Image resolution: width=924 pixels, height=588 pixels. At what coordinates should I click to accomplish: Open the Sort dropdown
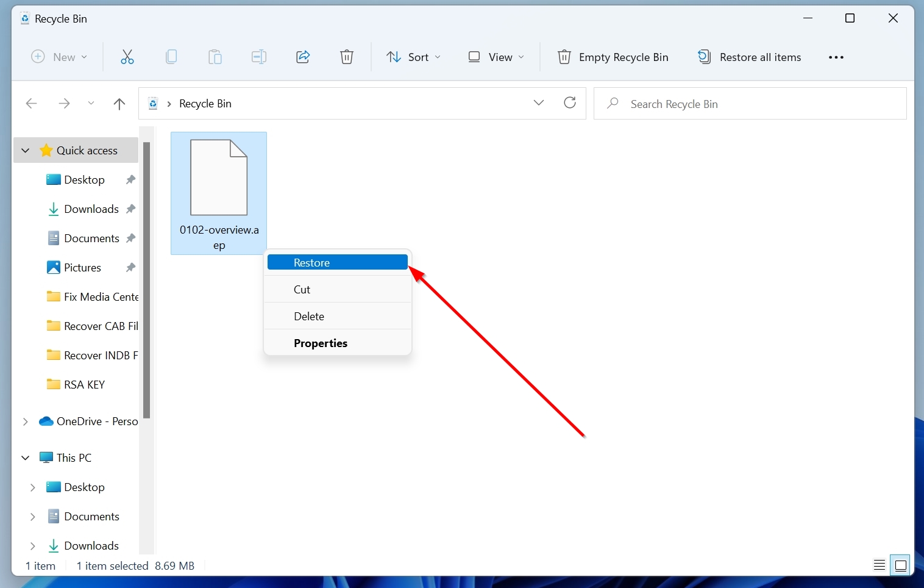click(x=413, y=57)
